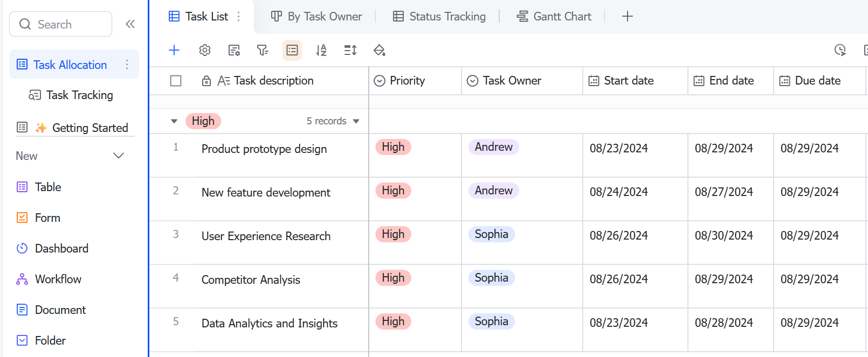Click End date calendar header icon
Screen dimensions: 868x357
pos(699,81)
